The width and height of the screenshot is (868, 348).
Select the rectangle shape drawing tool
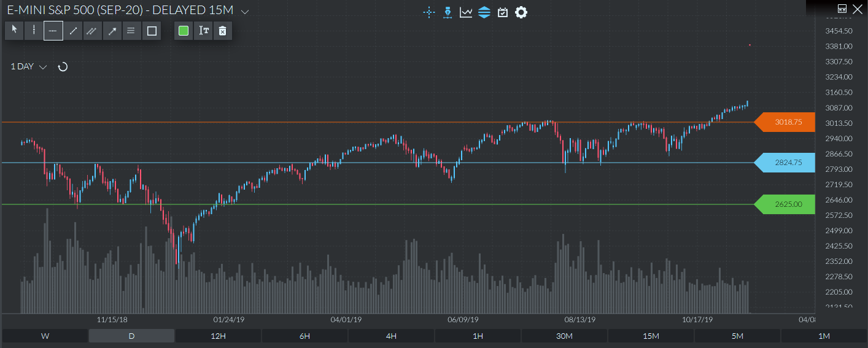pyautogui.click(x=152, y=31)
